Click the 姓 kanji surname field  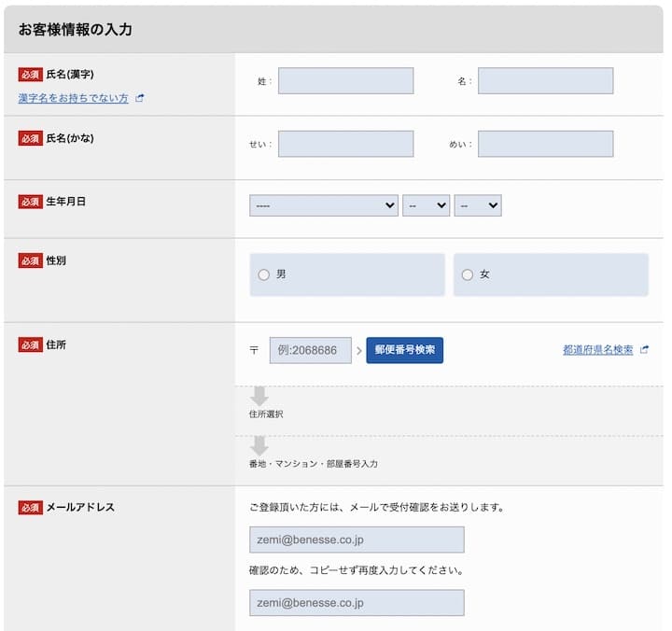point(345,81)
